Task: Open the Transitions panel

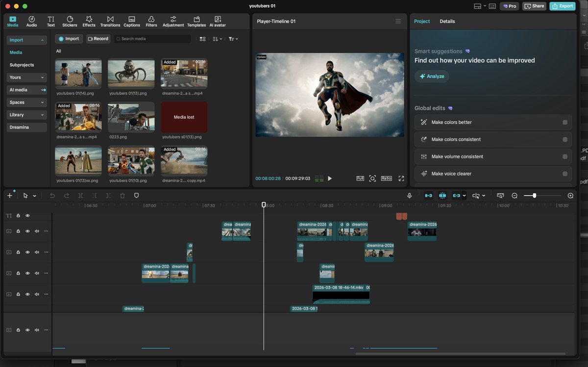Action: click(x=110, y=21)
